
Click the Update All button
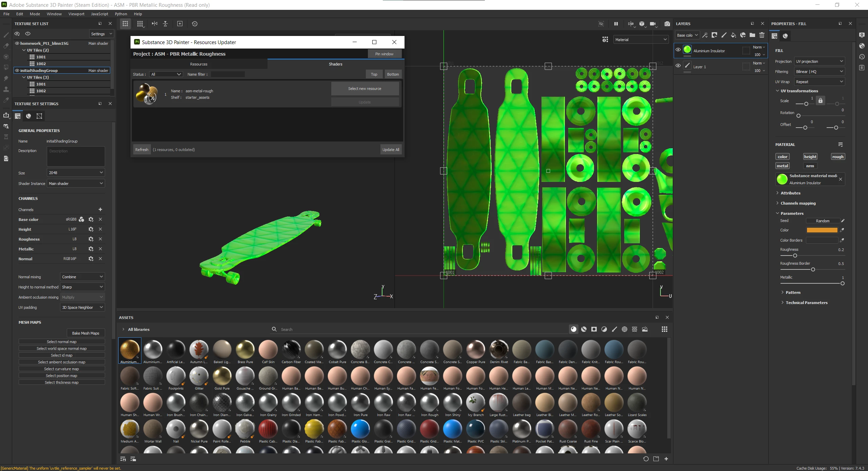tap(391, 150)
